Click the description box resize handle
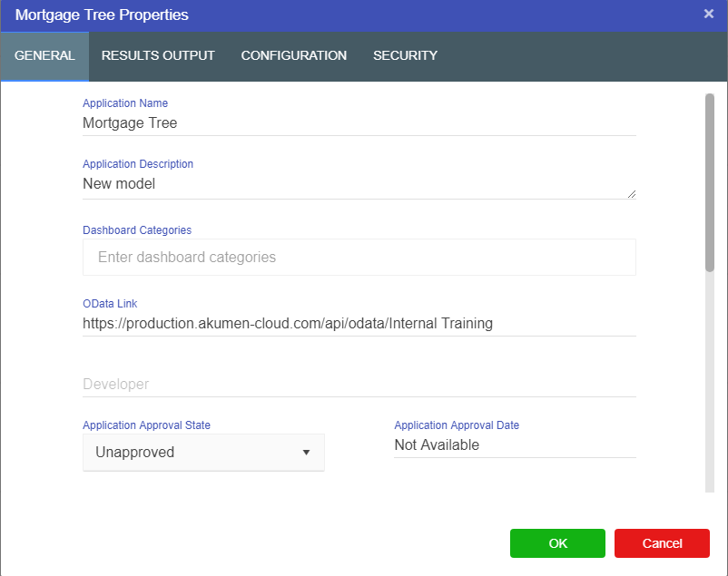 (x=631, y=193)
